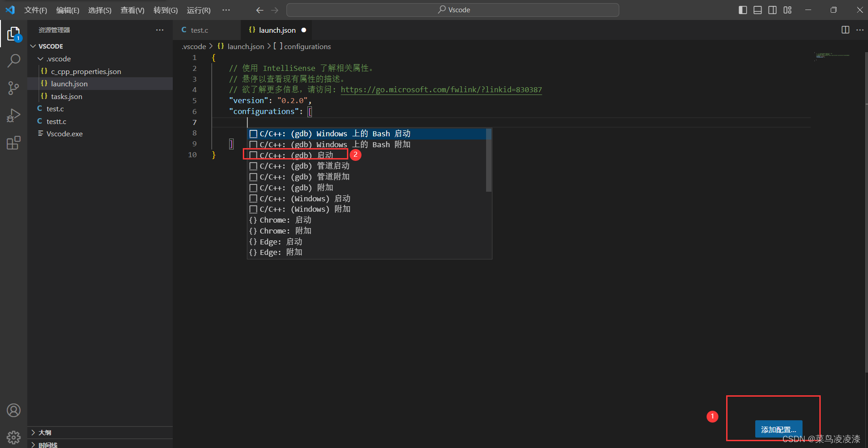
Task: Open tasks.json in the explorer
Action: 100,96
